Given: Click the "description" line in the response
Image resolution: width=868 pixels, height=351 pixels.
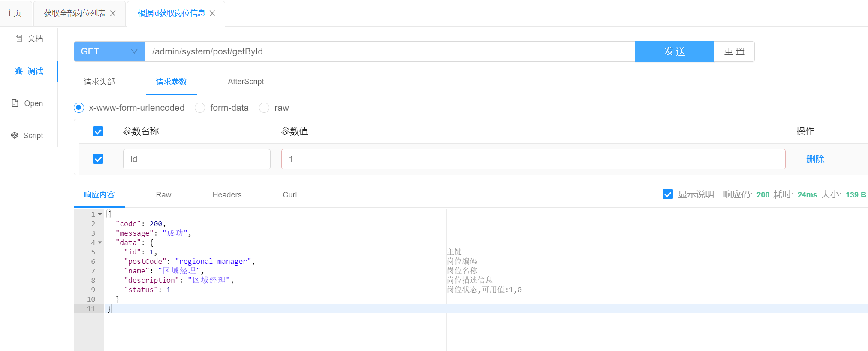Looking at the screenshot, I should click(179, 280).
